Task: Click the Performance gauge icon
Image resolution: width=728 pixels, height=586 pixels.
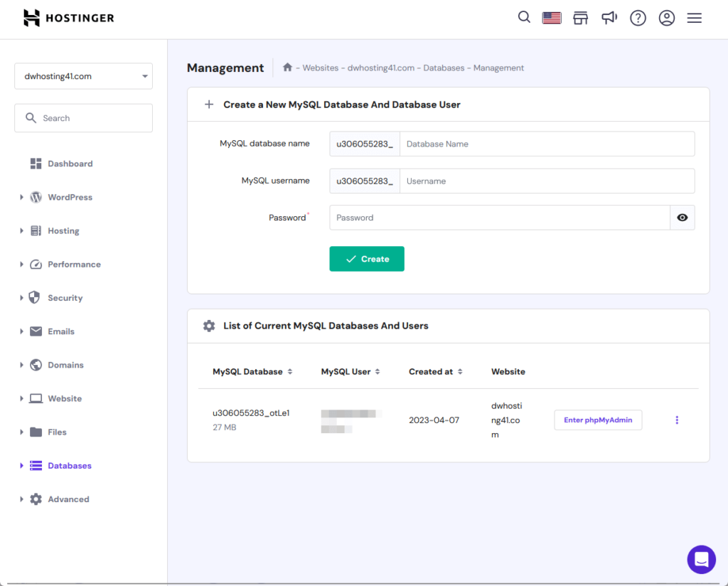Action: 36,265
